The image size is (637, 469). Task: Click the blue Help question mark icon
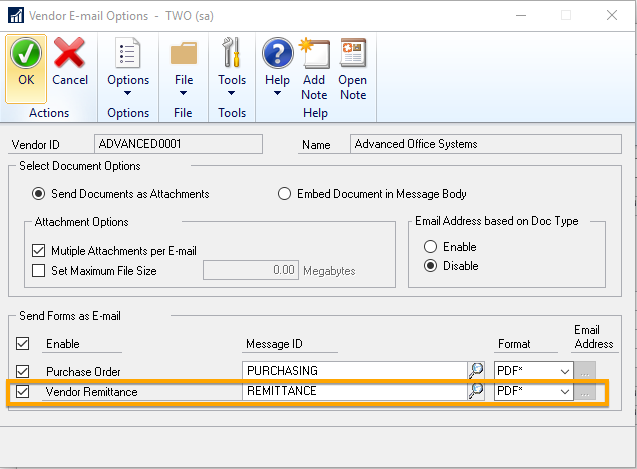(x=277, y=53)
